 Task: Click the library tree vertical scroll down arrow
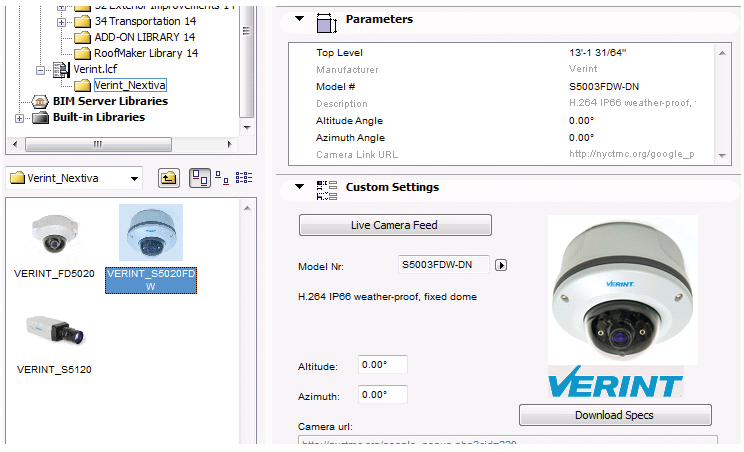(x=247, y=128)
